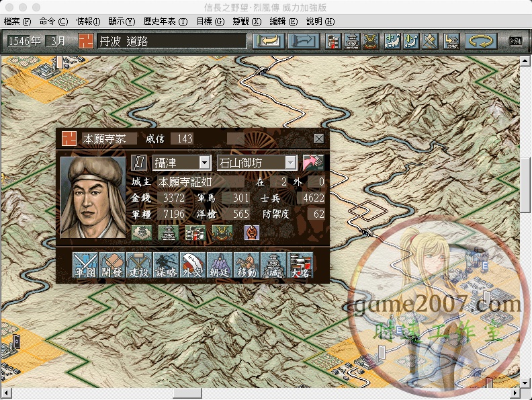Click the samurai helmet icon in castle panel

click(x=222, y=233)
